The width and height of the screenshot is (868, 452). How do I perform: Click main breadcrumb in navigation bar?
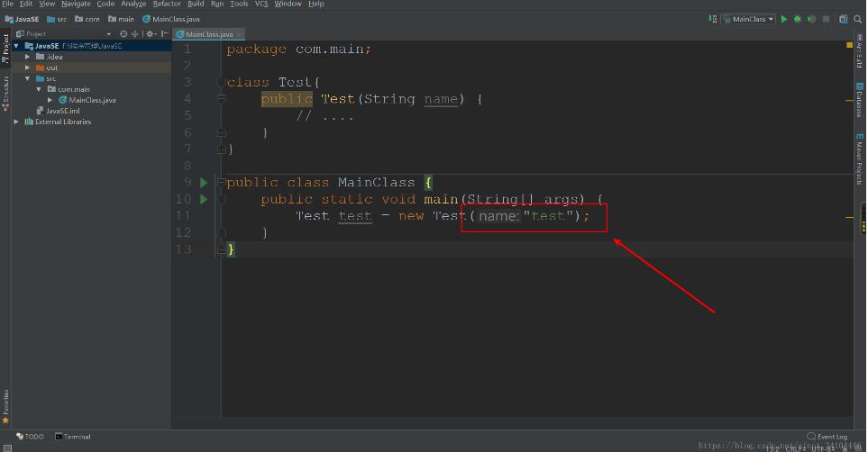(x=122, y=19)
